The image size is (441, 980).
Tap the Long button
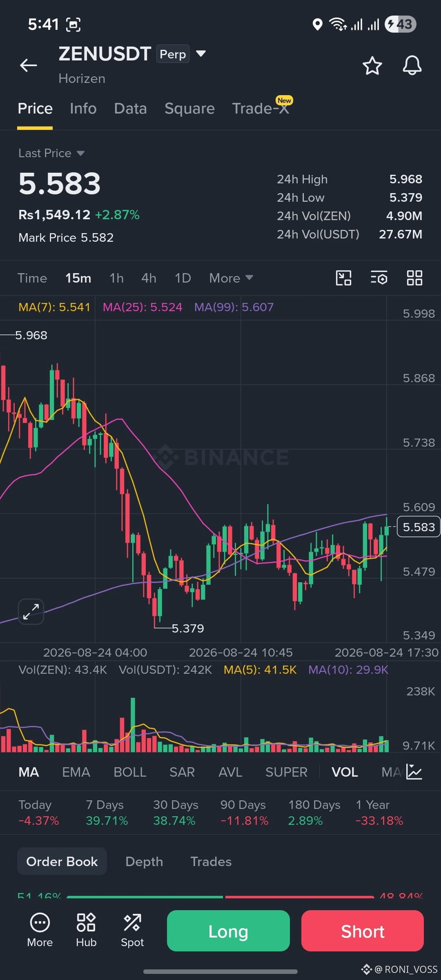228,931
